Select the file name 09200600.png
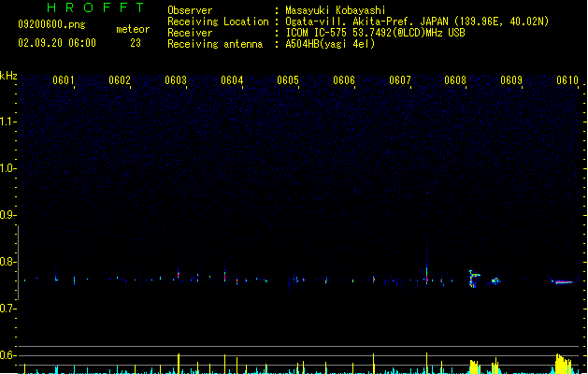This screenshot has height=374, width=588. (x=51, y=24)
